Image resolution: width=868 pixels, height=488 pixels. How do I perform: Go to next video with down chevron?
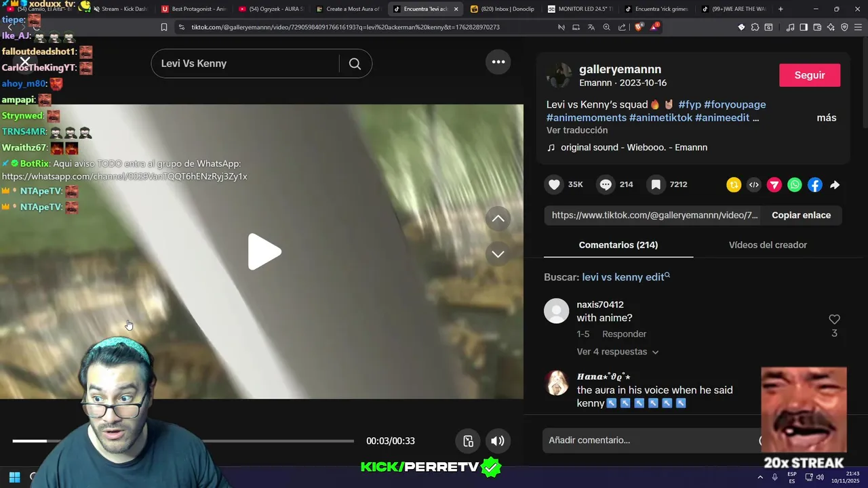(x=498, y=254)
